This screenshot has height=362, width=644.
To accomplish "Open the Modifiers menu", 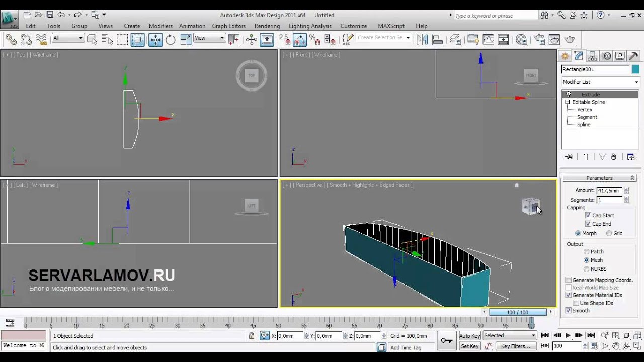I will pyautogui.click(x=160, y=26).
